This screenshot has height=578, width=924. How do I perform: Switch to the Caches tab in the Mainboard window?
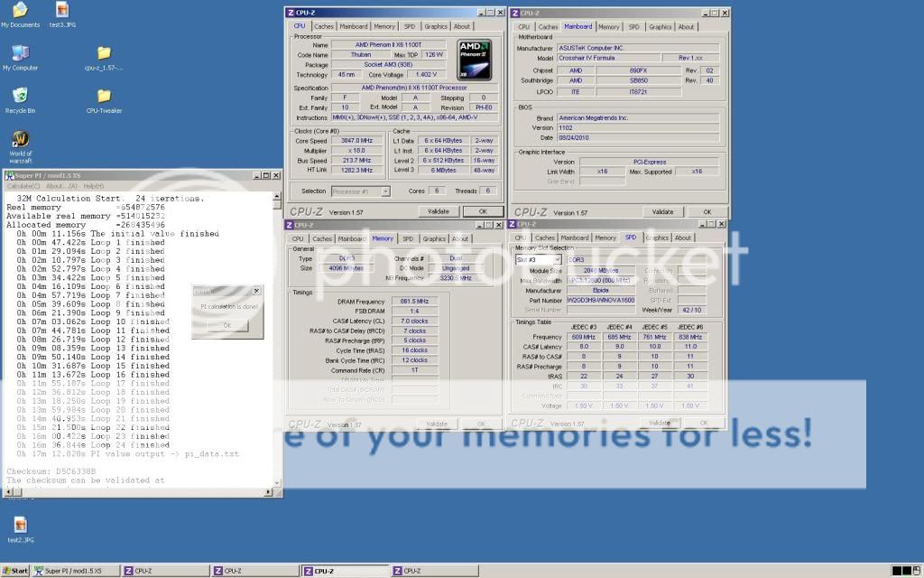548,26
